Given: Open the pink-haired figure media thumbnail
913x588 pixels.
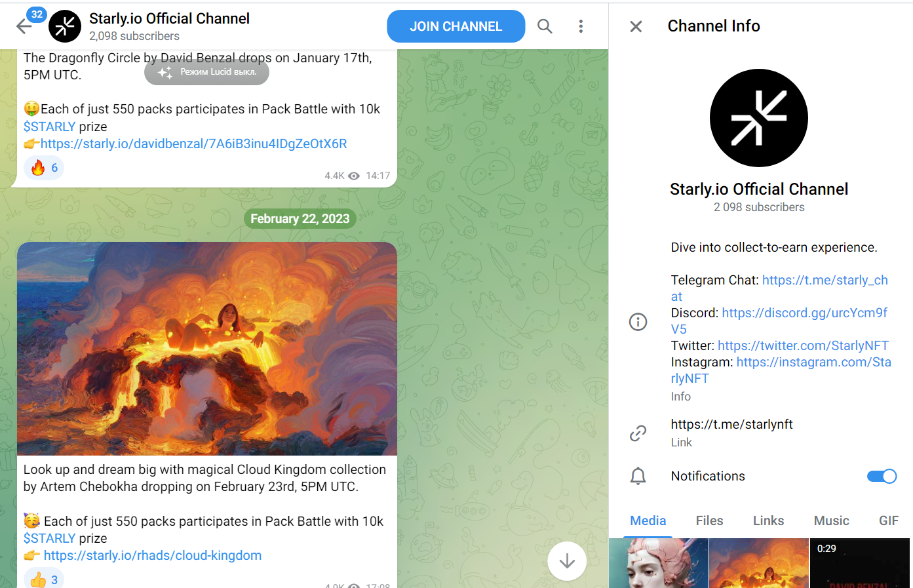Looking at the screenshot, I should click(659, 563).
